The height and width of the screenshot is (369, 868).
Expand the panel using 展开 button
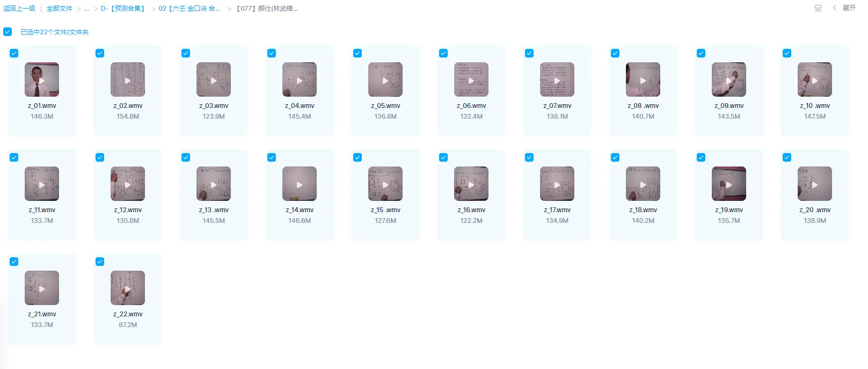(x=848, y=8)
